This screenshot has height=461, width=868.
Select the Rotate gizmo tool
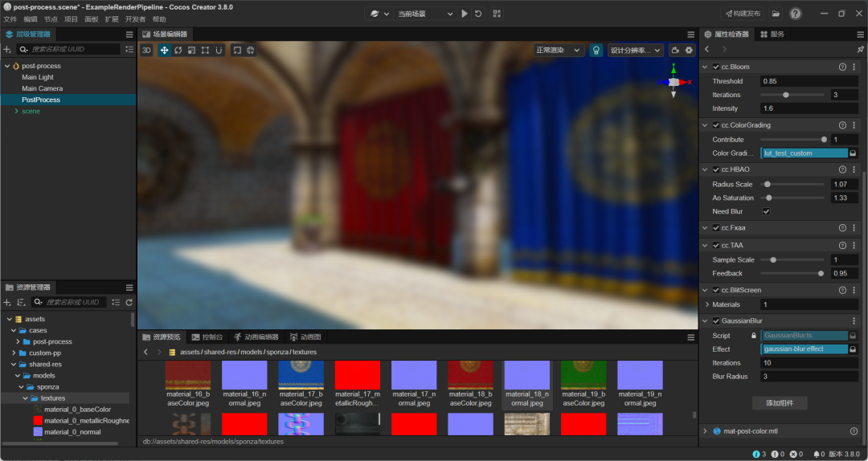coord(178,51)
